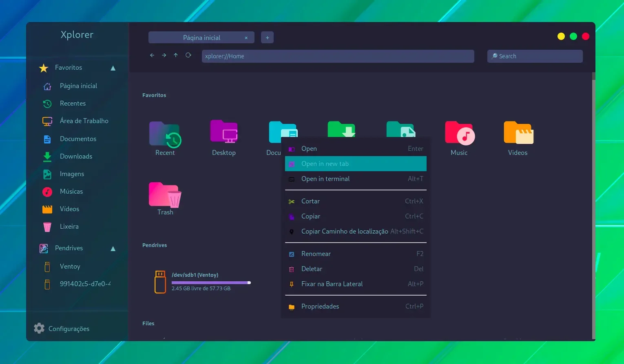The width and height of the screenshot is (624, 364).
Task: Open the Music folder icon
Action: [x=460, y=133]
